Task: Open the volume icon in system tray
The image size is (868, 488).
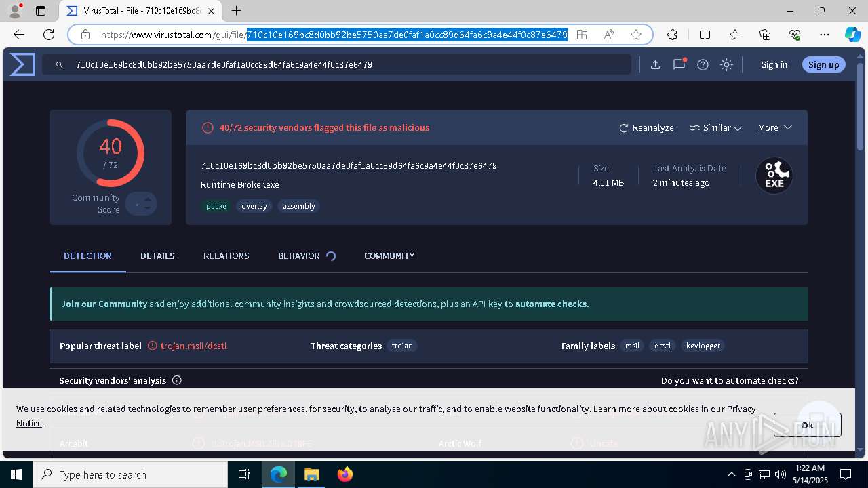Action: pyautogui.click(x=780, y=474)
